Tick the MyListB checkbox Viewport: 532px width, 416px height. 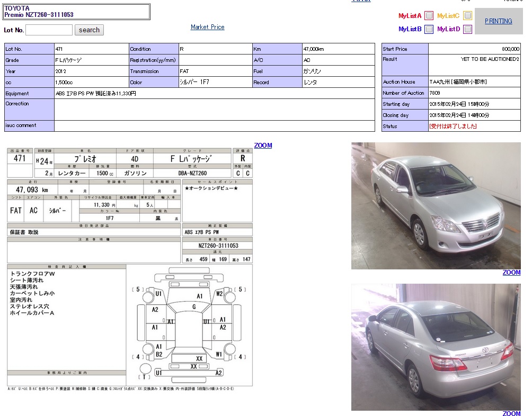coord(429,29)
